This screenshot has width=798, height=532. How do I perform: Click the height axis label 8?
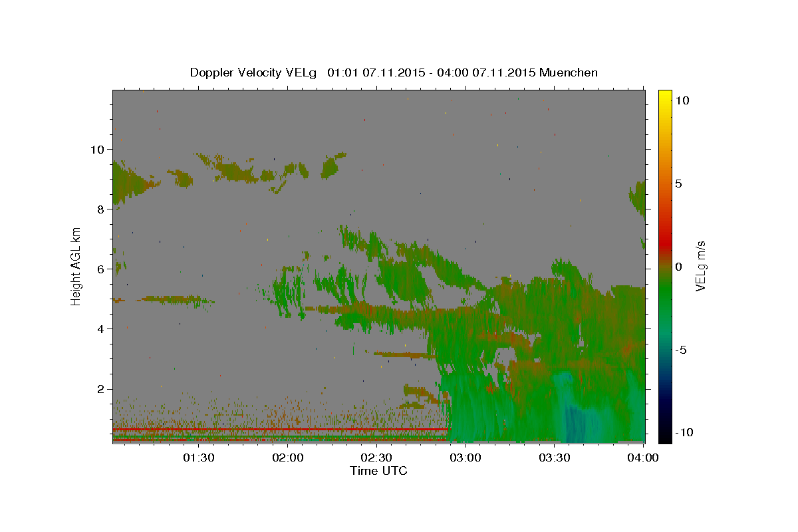(100, 209)
